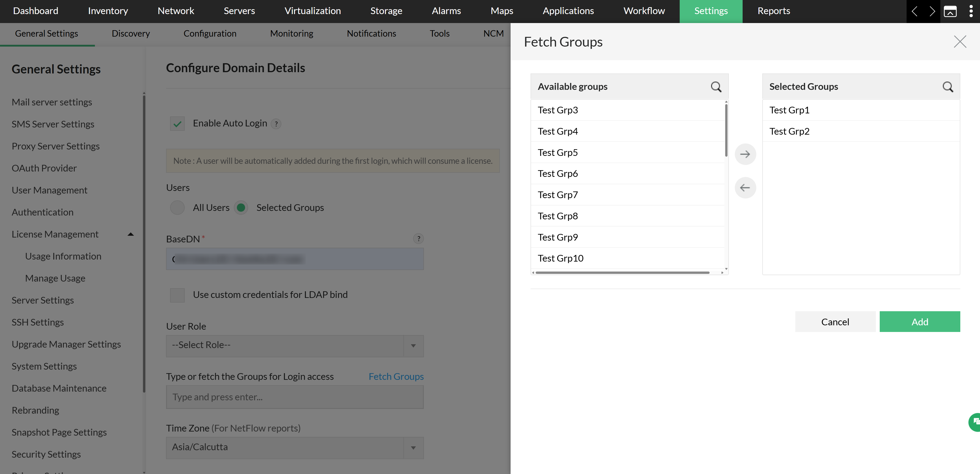Image resolution: width=980 pixels, height=474 pixels.
Task: Close the Fetch Groups panel
Action: 960,41
